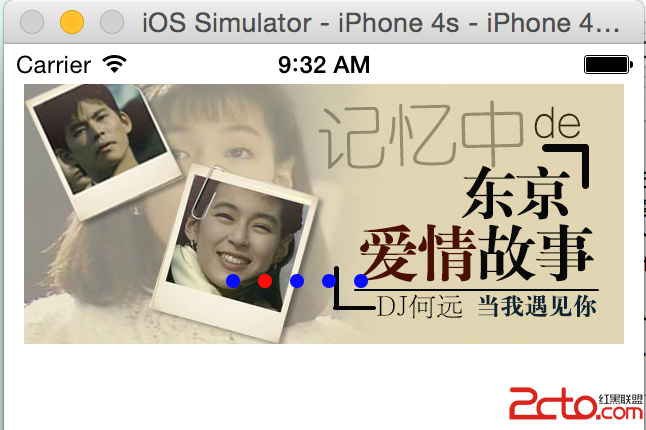Click the yellow minimize window button

pyautogui.click(x=72, y=22)
